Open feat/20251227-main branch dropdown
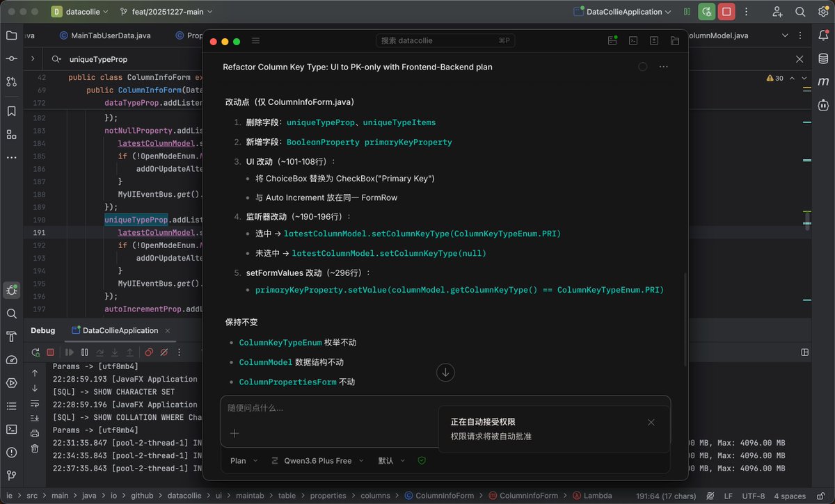835x504 pixels. pyautogui.click(x=166, y=12)
